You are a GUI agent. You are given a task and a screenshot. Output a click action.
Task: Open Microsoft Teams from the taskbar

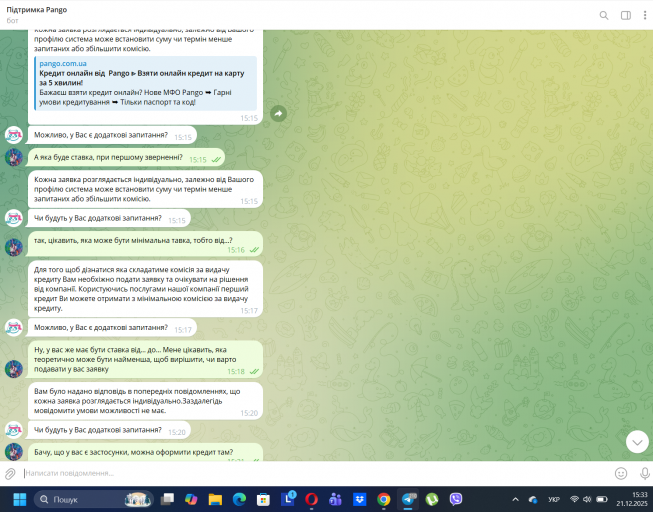click(335, 499)
